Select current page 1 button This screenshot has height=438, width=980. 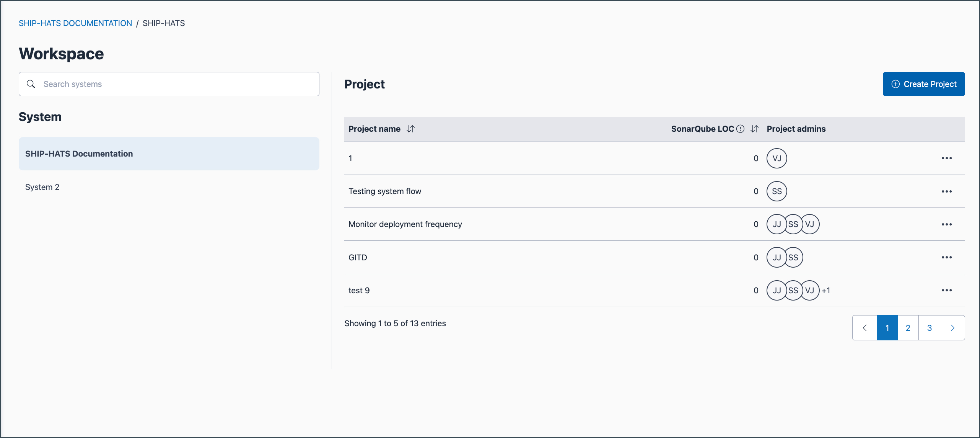click(887, 328)
